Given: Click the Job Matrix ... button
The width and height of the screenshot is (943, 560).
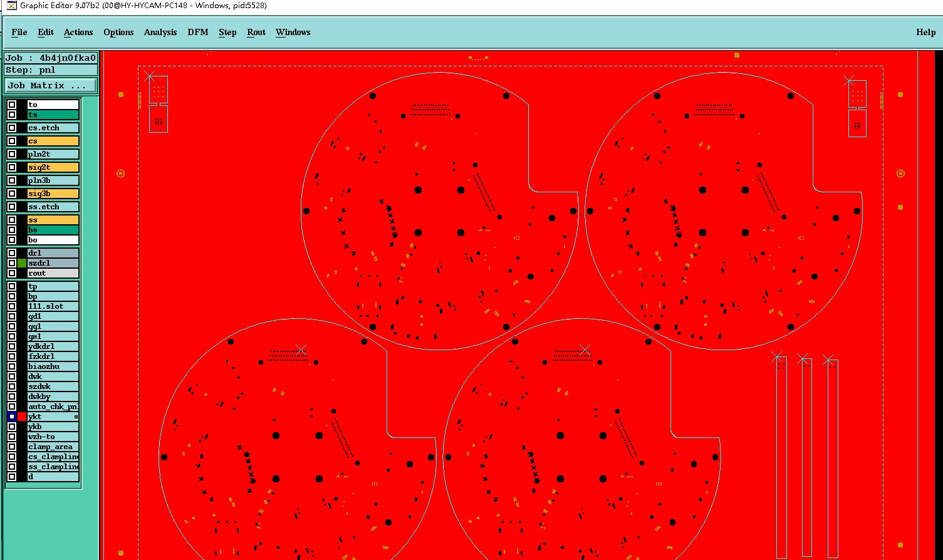Looking at the screenshot, I should click(x=51, y=85).
